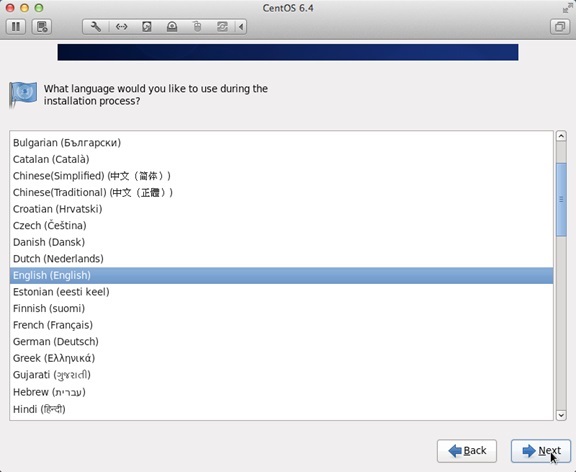Switch to Unity single-window view
576x472 pixels.
click(560, 27)
